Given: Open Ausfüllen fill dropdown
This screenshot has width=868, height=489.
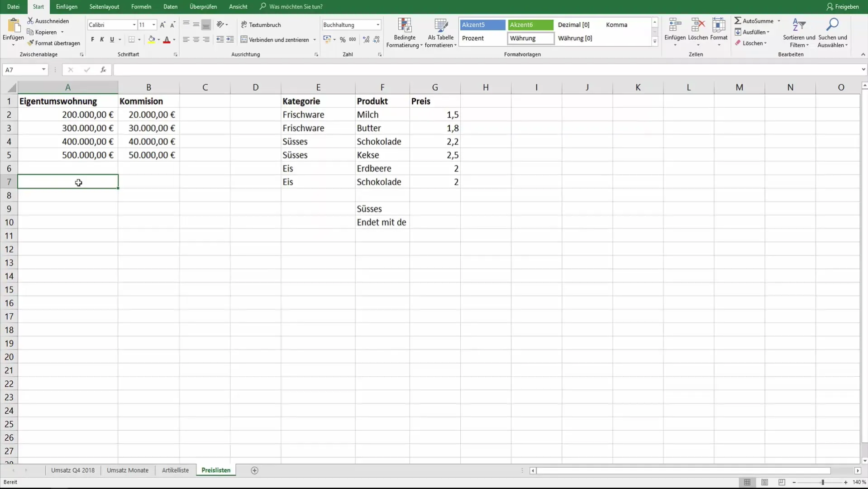Looking at the screenshot, I should [x=752, y=32].
